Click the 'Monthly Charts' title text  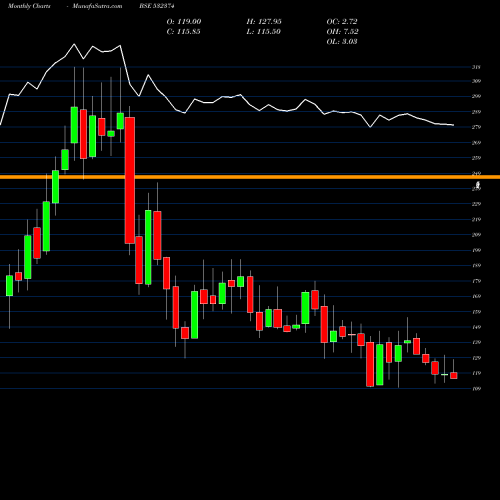(29, 6)
